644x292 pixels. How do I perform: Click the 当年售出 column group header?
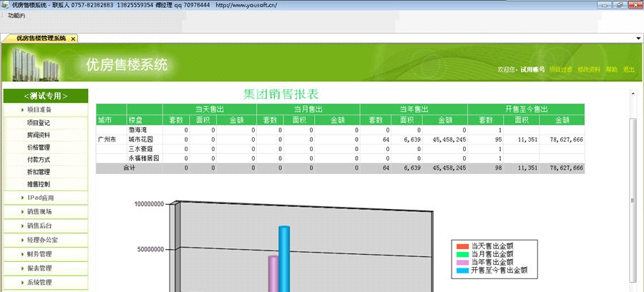414,109
